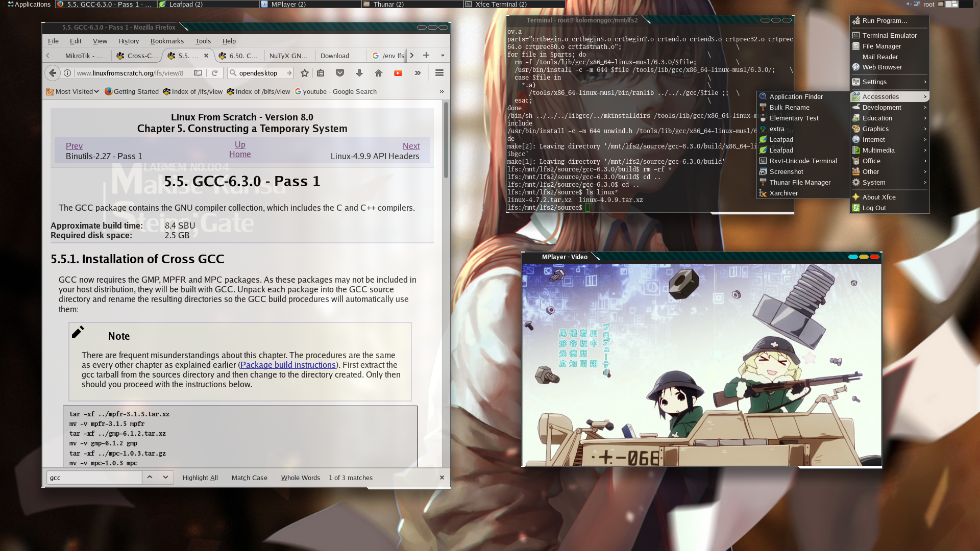Follow the Prev link to Binutils

click(74, 146)
